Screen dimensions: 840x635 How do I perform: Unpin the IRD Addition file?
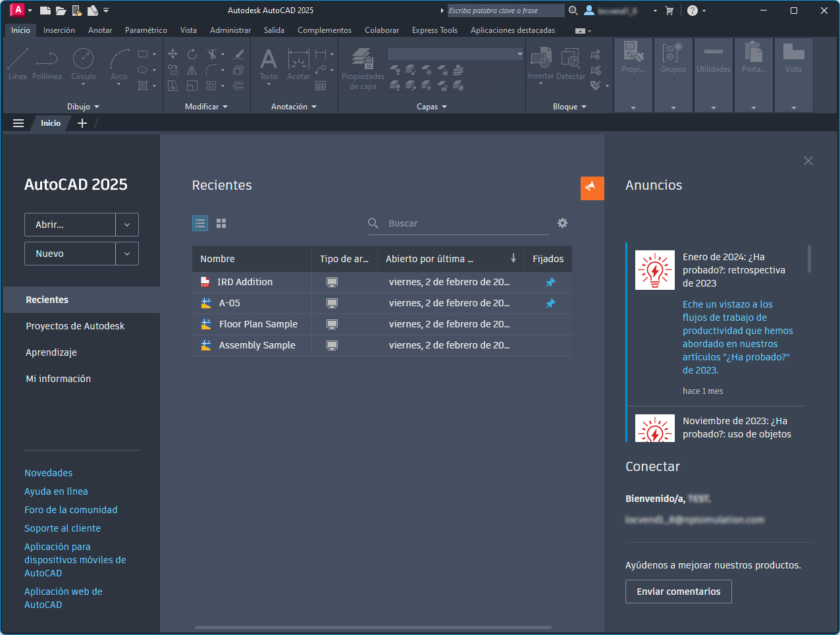pos(550,282)
